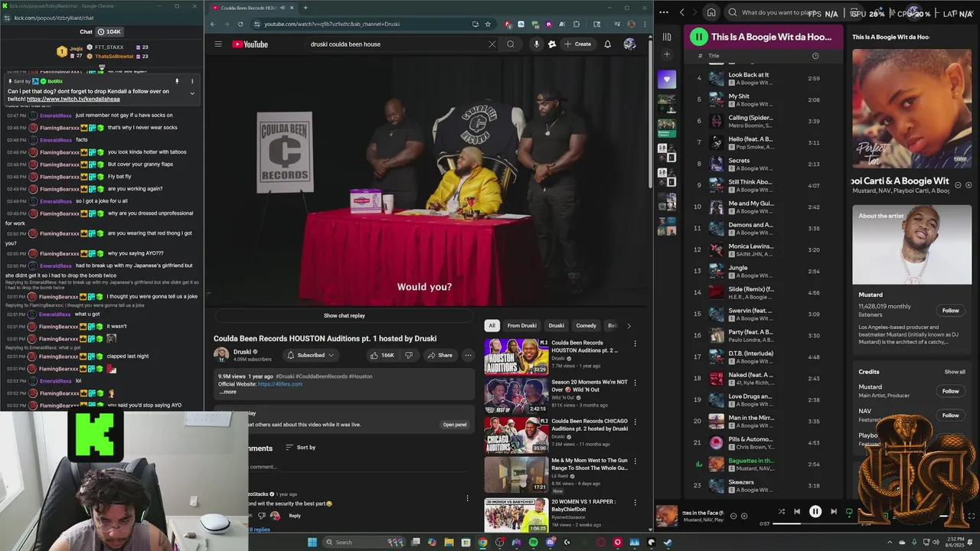Open Kendall's Twitch link in pinned message
Image resolution: width=980 pixels, height=551 pixels.
[x=73, y=99]
